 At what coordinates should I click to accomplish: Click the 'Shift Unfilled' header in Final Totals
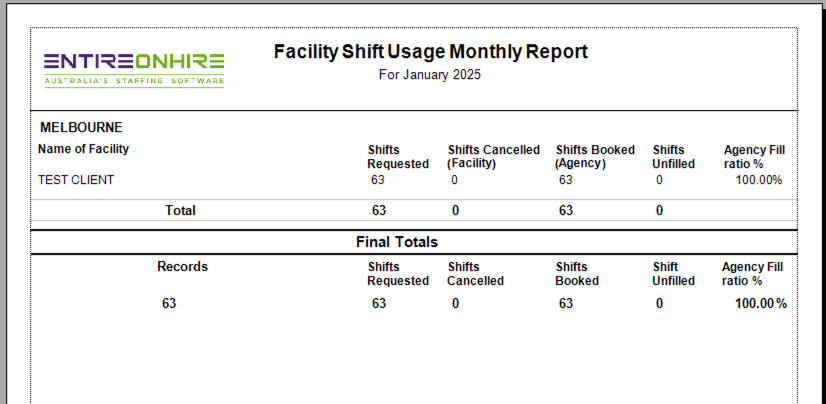pos(673,274)
